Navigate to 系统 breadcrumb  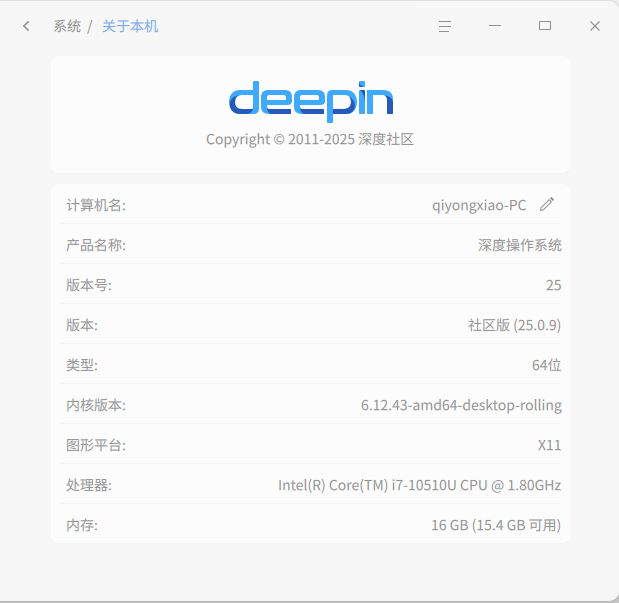(67, 26)
